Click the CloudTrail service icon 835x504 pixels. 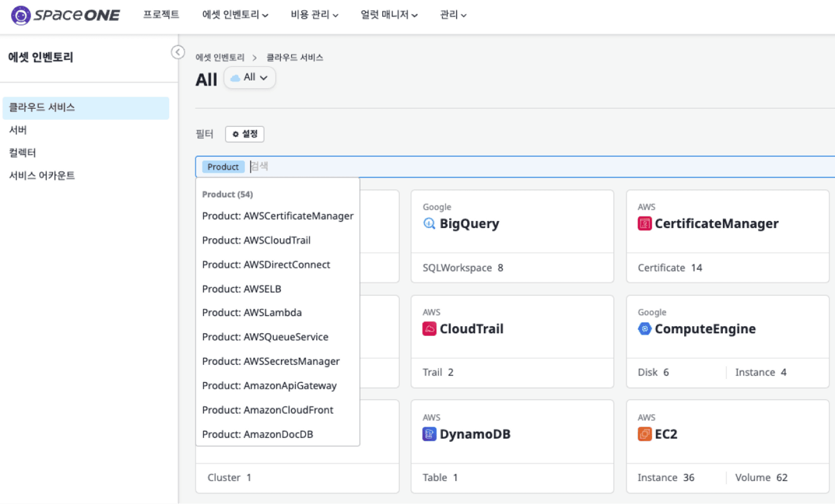coord(429,329)
